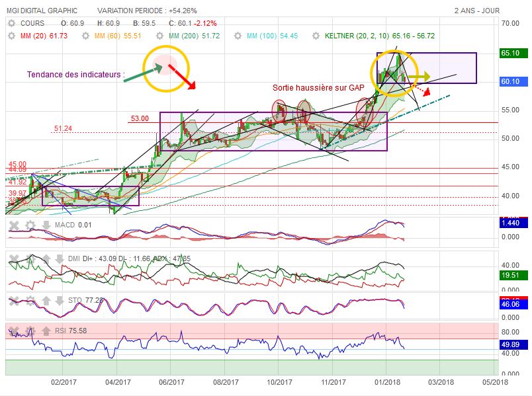
Task: Click the KELTNER (20, 2, 10) label
Action: [x=380, y=36]
